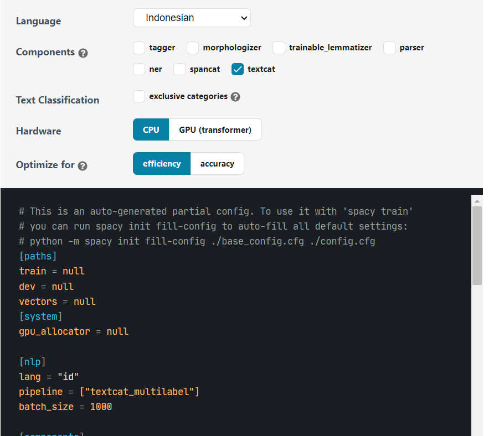
Task: Click the 'Optimize for' row label
Action: 45,165
